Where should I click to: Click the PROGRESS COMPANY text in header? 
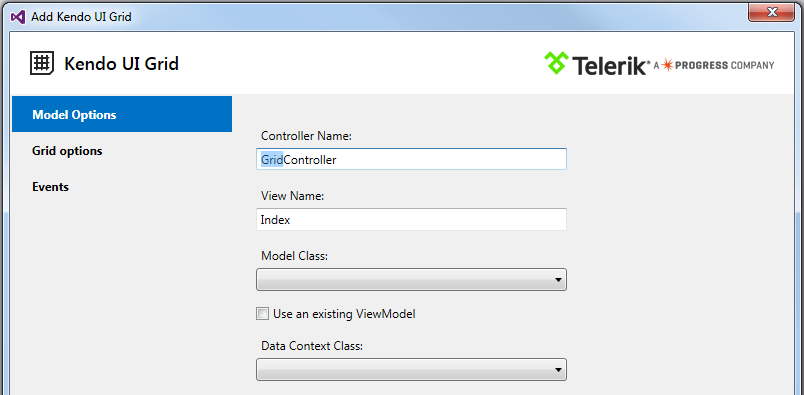[725, 65]
